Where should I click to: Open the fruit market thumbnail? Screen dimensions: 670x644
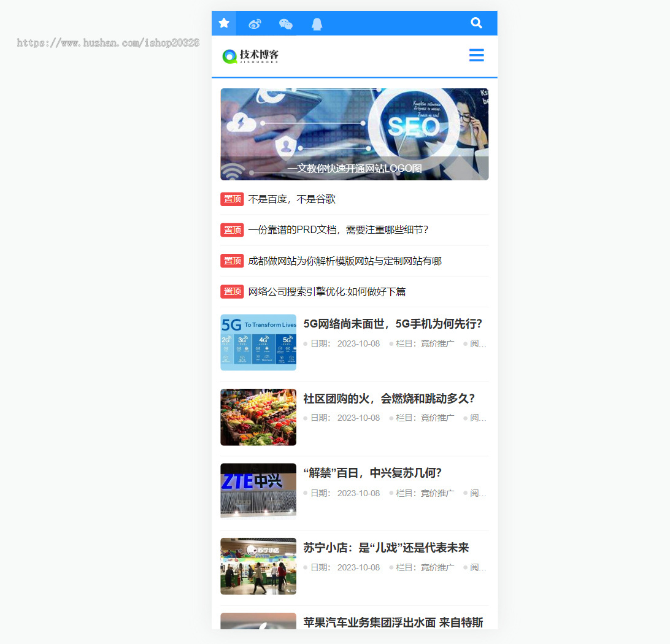pyautogui.click(x=258, y=417)
